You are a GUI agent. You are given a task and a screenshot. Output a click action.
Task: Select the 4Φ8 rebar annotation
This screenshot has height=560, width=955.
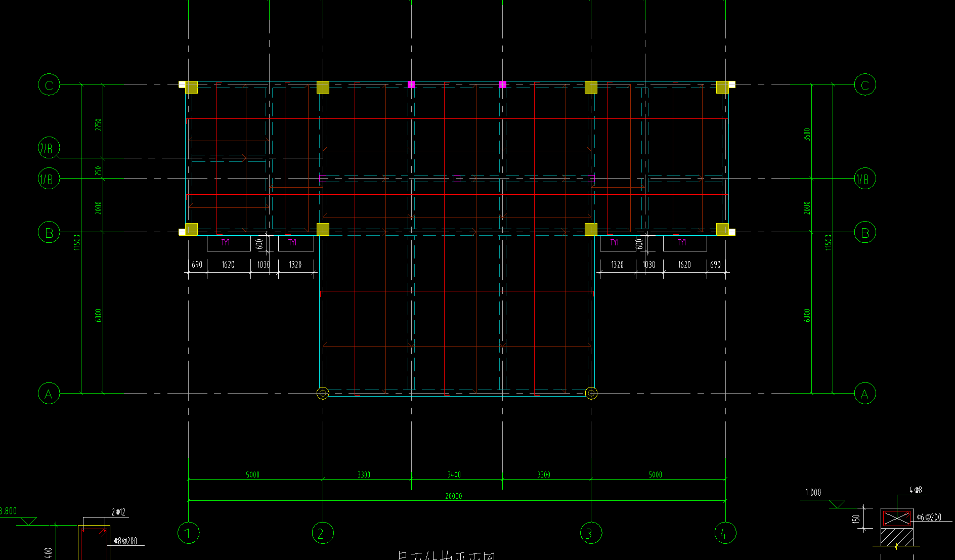(x=916, y=490)
